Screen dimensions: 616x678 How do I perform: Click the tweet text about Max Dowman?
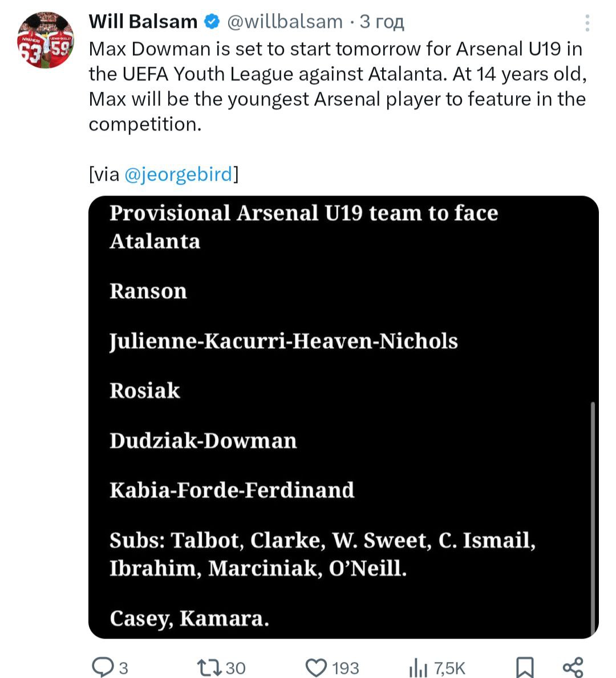337,86
